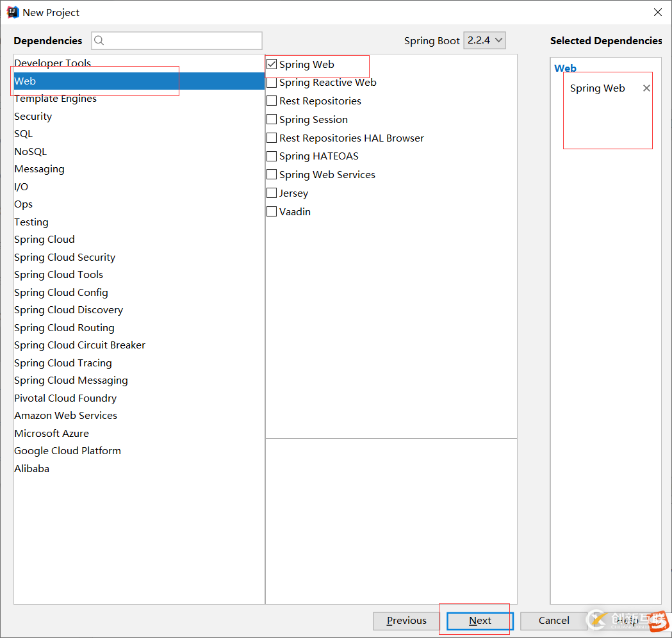Select Spring Cloud Security category

(x=139, y=257)
